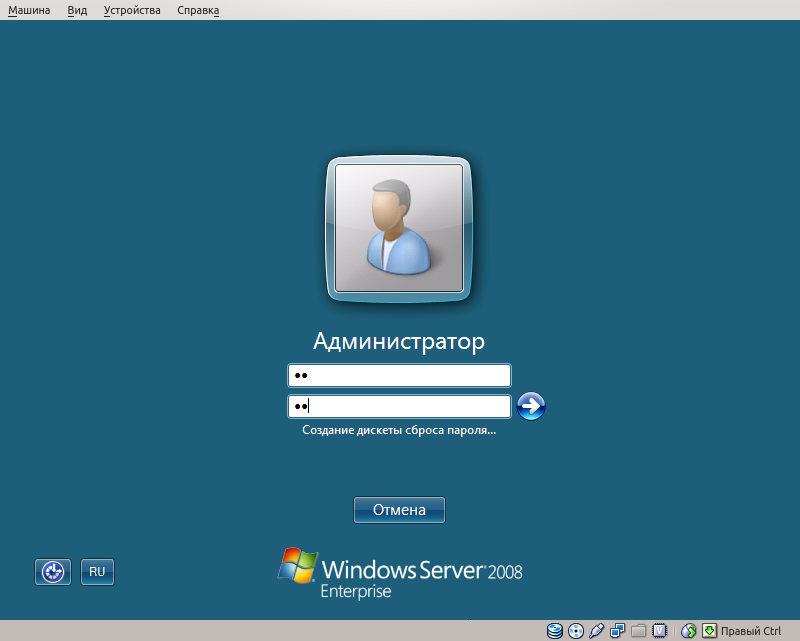Focus the first password field
The width and height of the screenshot is (800, 641).
(x=399, y=375)
